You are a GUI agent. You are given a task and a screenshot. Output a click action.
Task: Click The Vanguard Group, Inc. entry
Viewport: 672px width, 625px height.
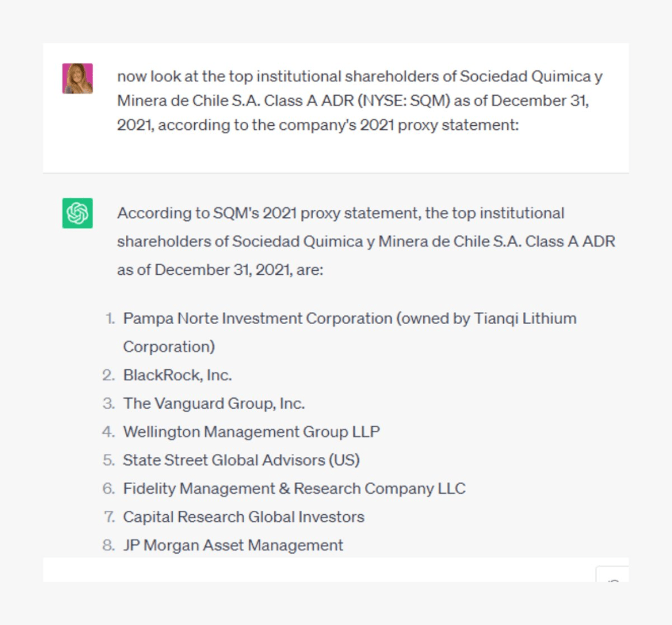[213, 403]
